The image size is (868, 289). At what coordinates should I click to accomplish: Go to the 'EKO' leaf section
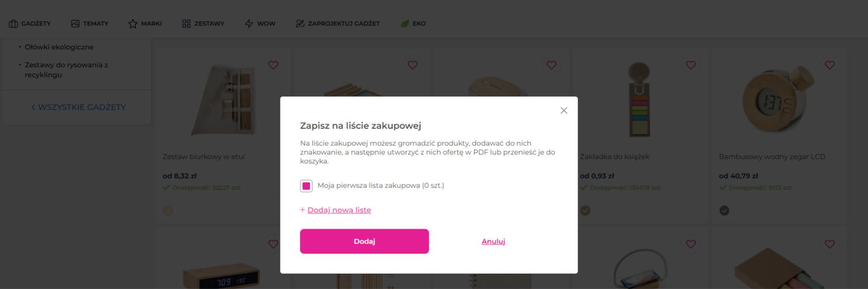tap(413, 23)
